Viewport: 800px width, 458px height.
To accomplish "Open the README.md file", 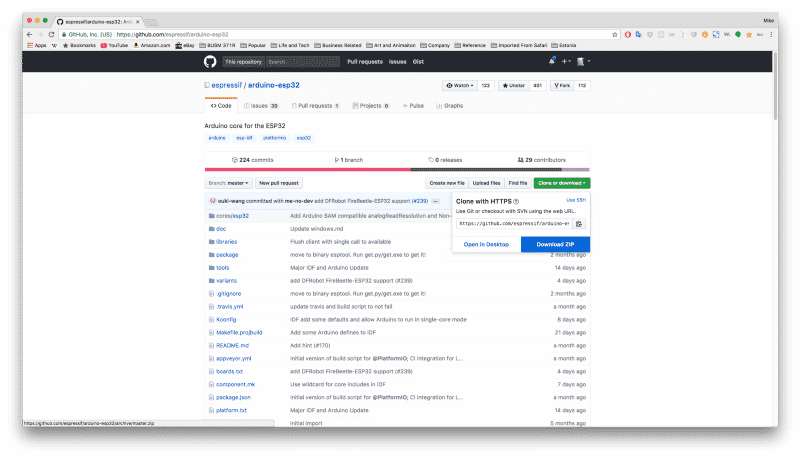I will [232, 346].
